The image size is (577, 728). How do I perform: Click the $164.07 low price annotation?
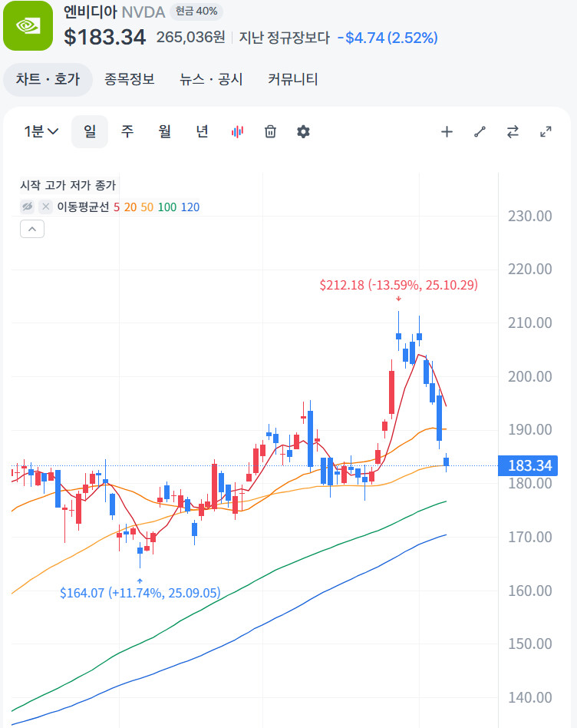pos(140,593)
